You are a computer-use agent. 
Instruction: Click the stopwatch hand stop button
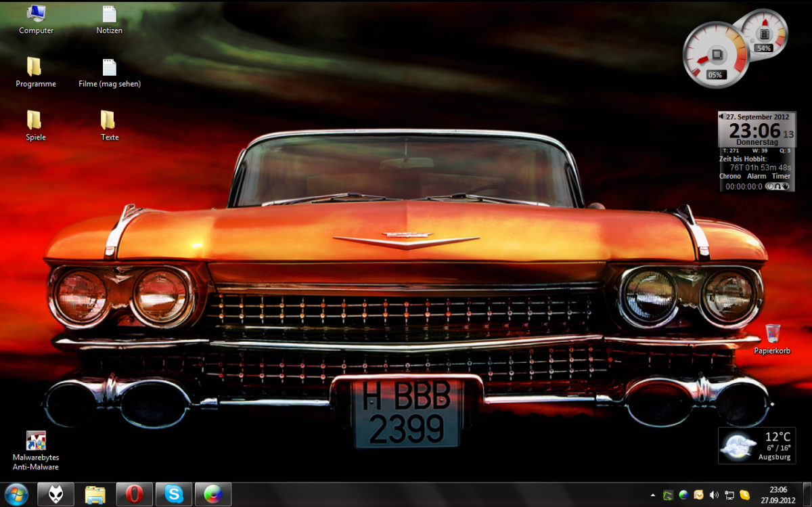pos(786,186)
